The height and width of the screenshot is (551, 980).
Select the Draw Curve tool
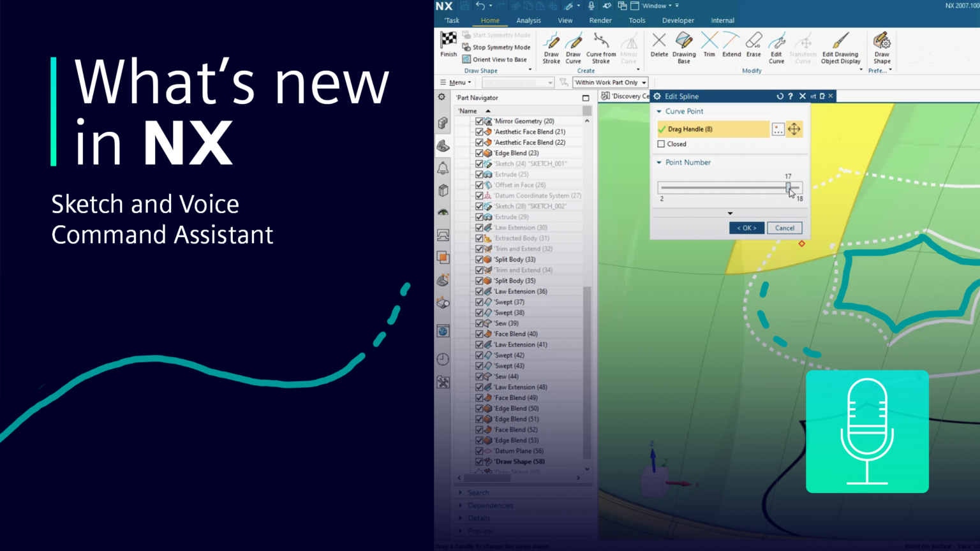point(574,48)
